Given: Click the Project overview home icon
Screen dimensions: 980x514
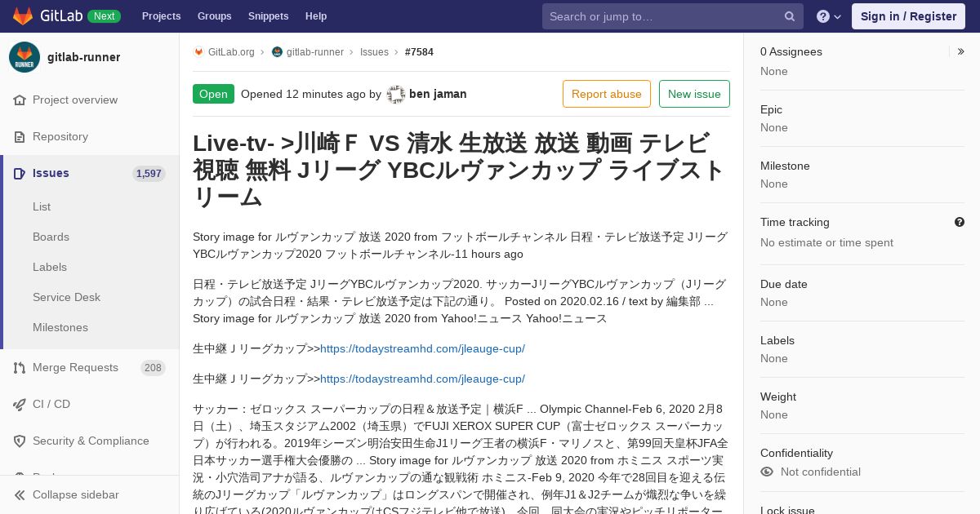Looking at the screenshot, I should pyautogui.click(x=20, y=100).
